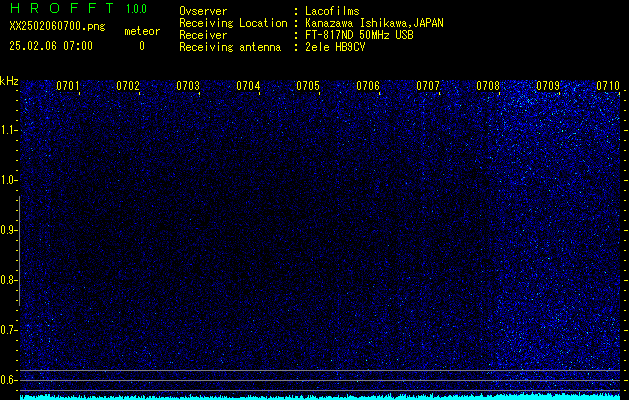Click the 0710 time marker
This screenshot has height=400, width=629.
(608, 86)
